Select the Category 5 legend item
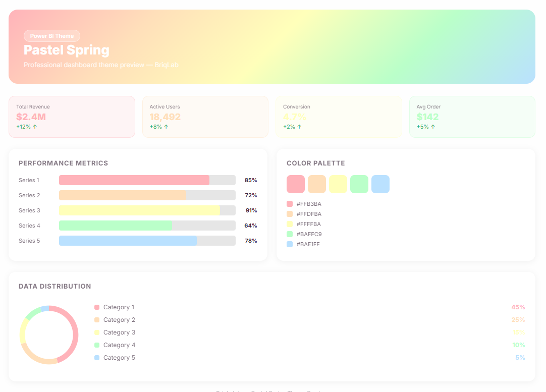 [x=119, y=358]
